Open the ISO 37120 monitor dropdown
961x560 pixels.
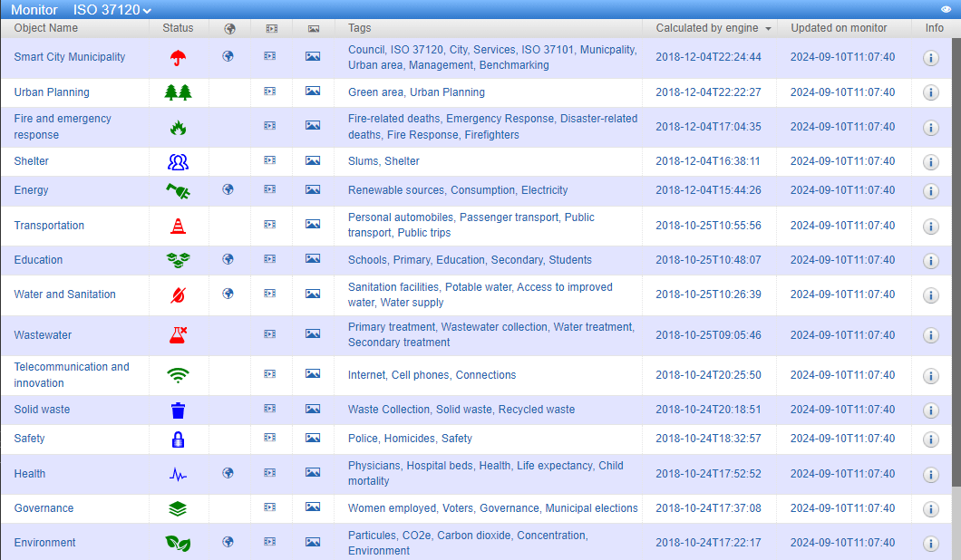(112, 9)
